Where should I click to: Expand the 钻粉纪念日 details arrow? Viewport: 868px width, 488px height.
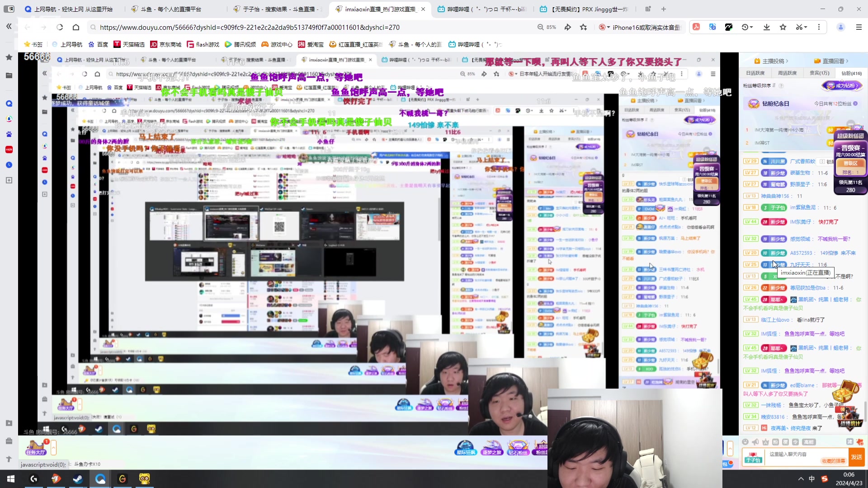(x=856, y=104)
